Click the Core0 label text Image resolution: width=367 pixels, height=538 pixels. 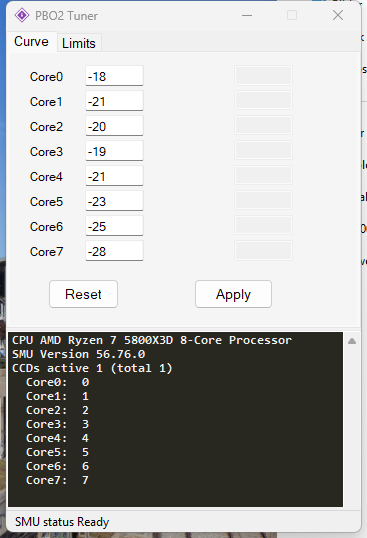tap(46, 77)
